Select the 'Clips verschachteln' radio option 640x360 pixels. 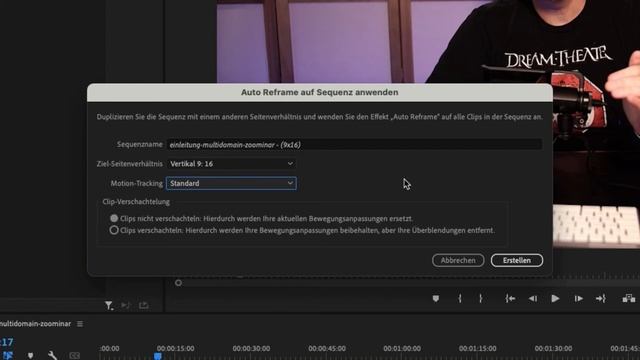coord(114,230)
